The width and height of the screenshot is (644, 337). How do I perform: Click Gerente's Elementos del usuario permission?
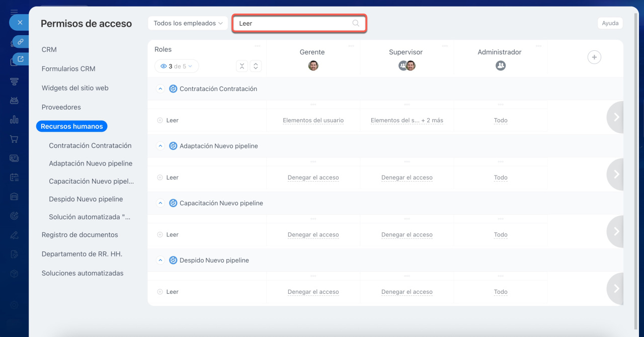pos(313,121)
